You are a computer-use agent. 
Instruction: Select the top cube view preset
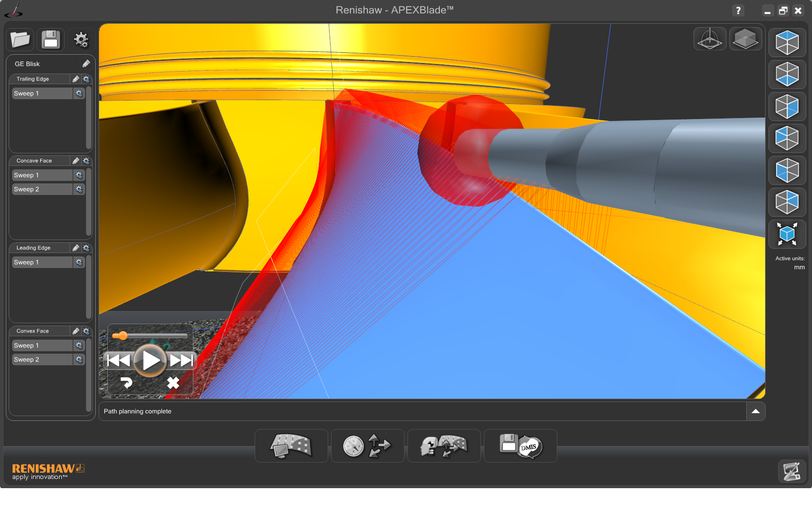coord(787,43)
